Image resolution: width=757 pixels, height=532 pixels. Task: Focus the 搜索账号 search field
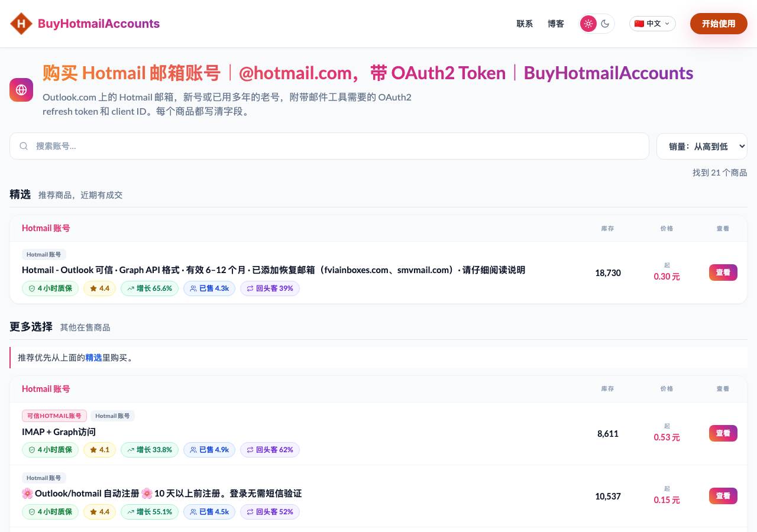pyautogui.click(x=329, y=146)
